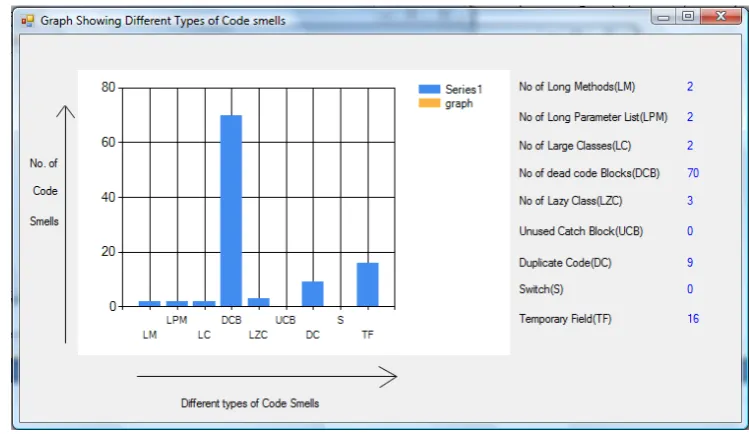The width and height of the screenshot is (749, 434).
Task: Click the value 3 for Lazy Class
Action: click(690, 201)
